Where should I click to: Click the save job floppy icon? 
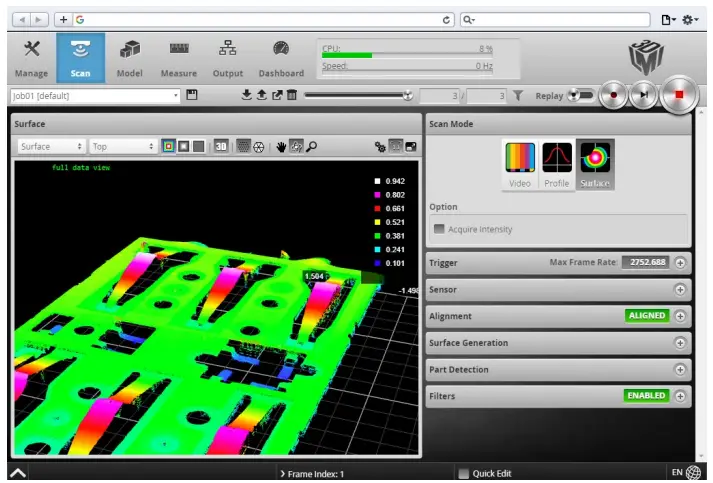tap(193, 95)
